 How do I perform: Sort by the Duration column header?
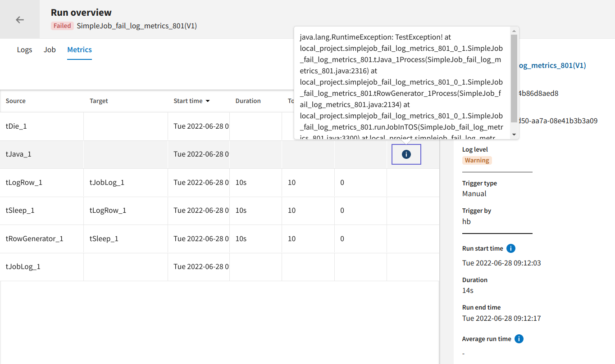pos(248,101)
